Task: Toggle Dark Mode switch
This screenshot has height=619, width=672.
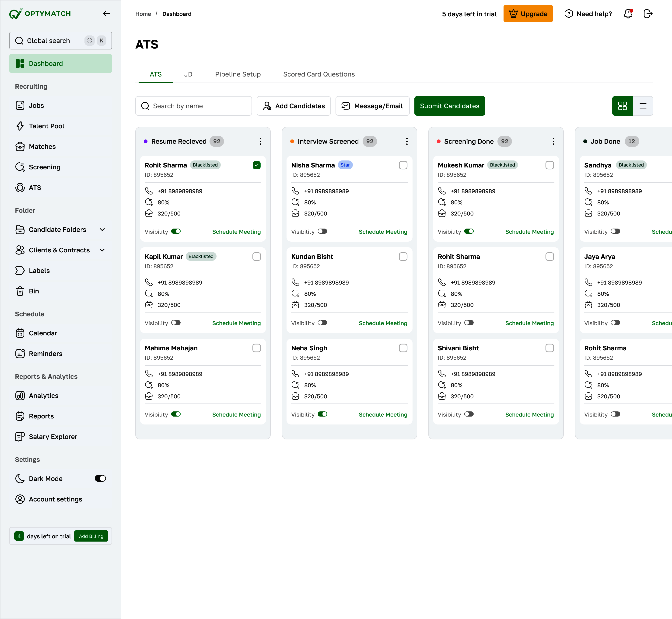Action: click(100, 478)
